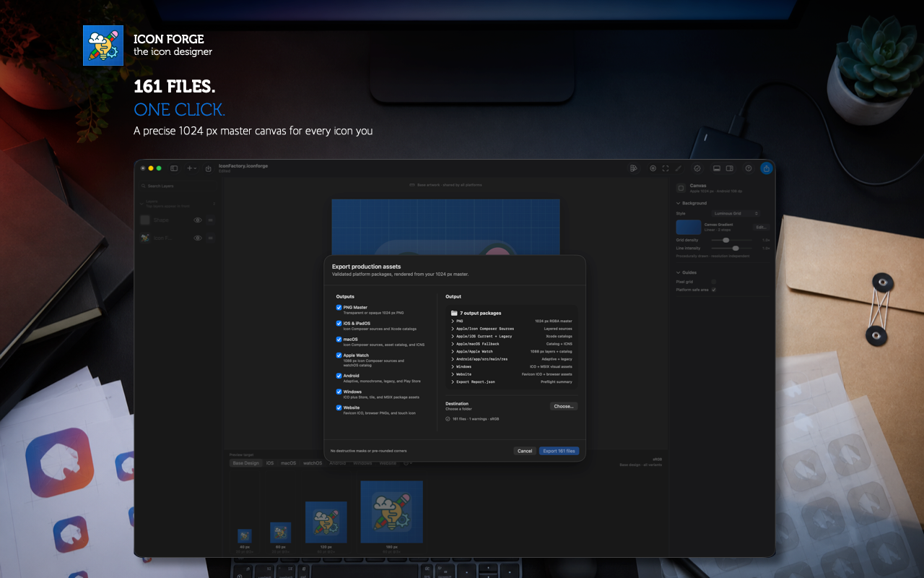Viewport: 924px width, 578px height.
Task: Click the blue share export icon
Action: tap(767, 168)
